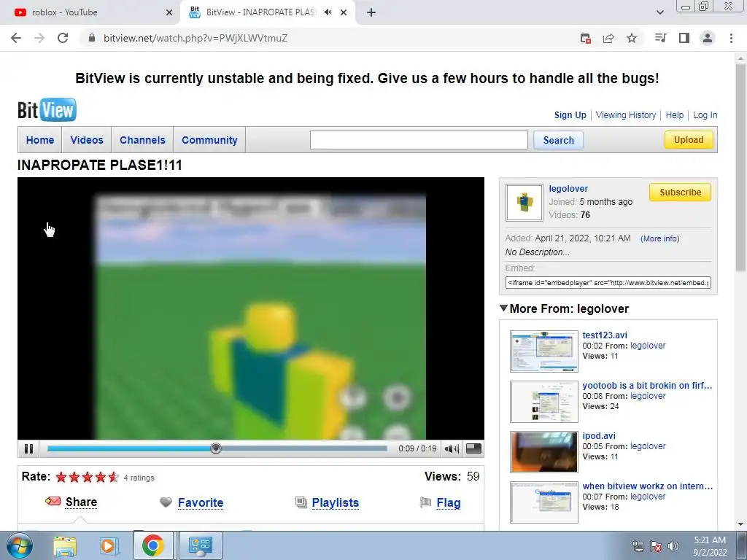Screen dimensions: 747x560
Task: Open the media controls icon
Action: tap(661, 38)
